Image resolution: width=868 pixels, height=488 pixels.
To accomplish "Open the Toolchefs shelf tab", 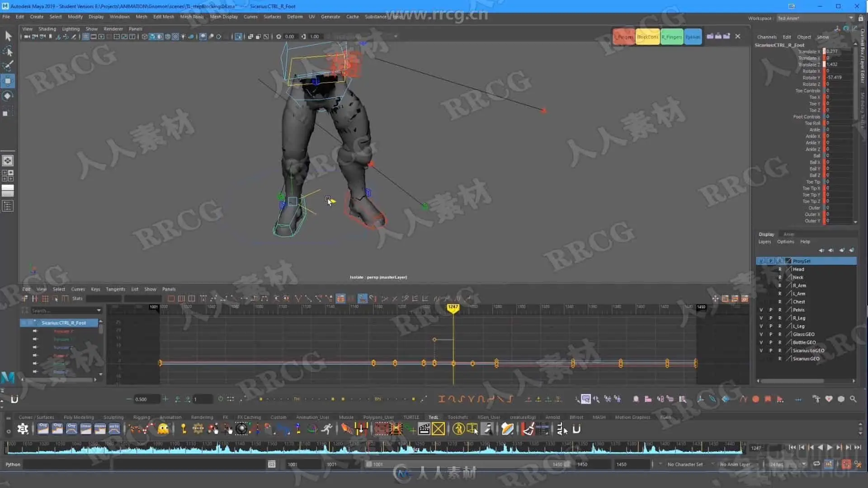I will [x=458, y=418].
